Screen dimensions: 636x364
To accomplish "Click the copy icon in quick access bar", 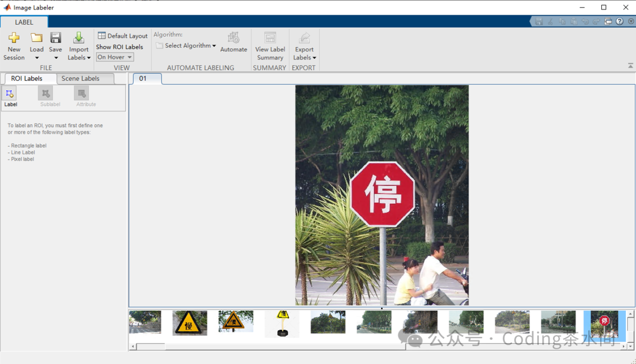I will [562, 22].
